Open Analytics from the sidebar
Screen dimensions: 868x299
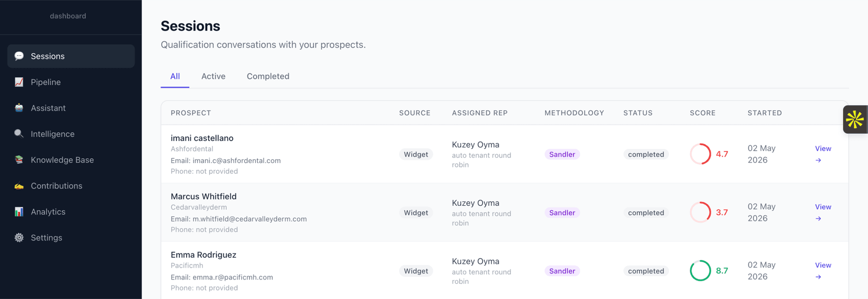(x=71, y=212)
